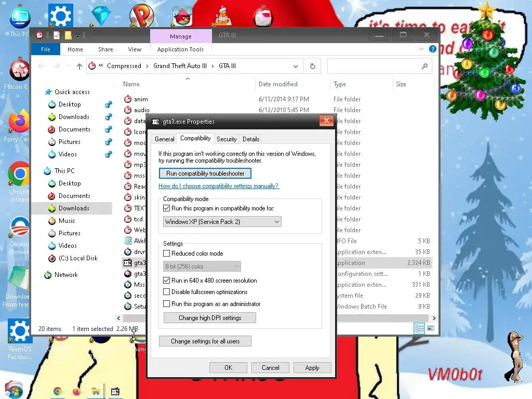Open the View ribbon tab
532x399 pixels.
coord(135,49)
